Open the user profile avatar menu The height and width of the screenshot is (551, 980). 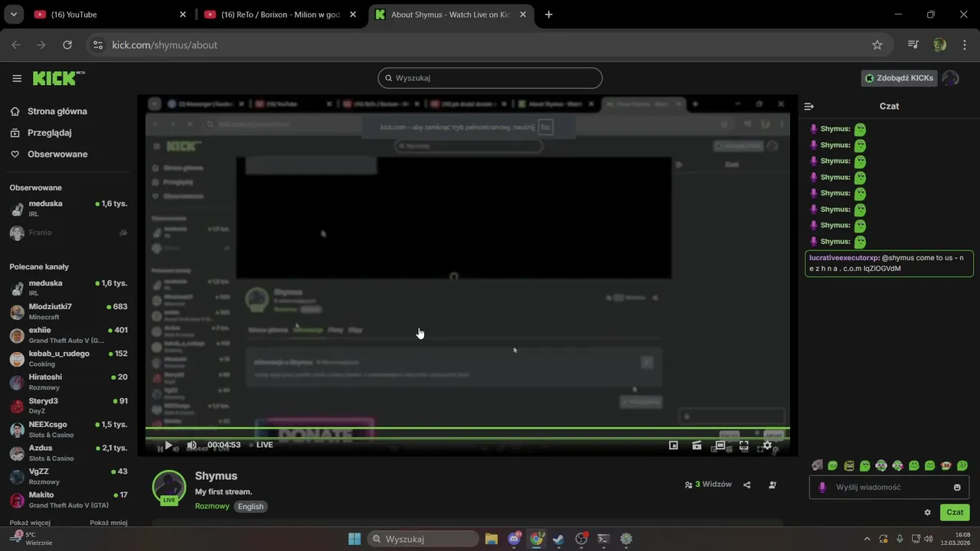coord(950,78)
